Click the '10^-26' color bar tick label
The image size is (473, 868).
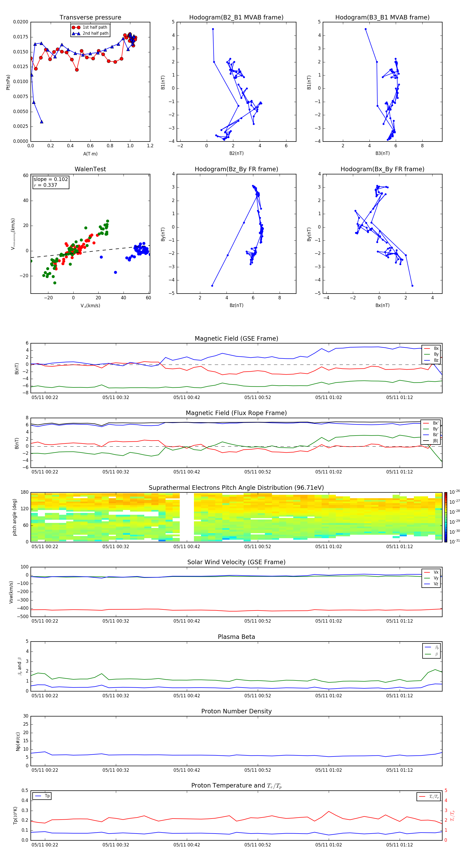(454, 492)
